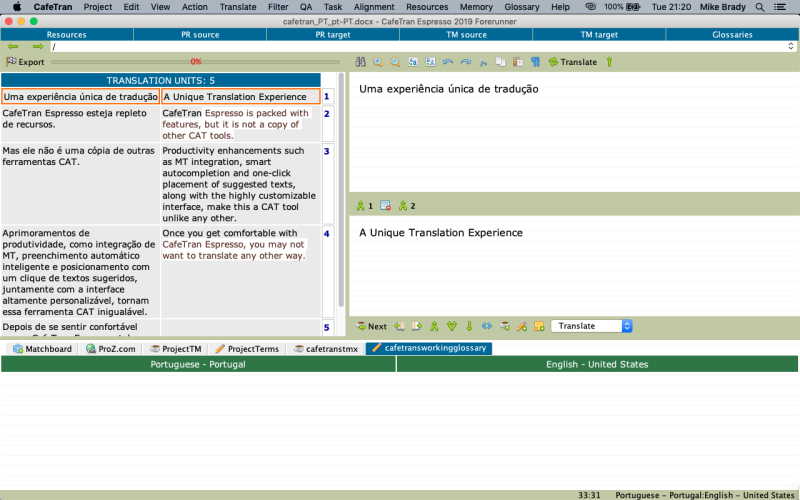Click the undo arrow icon
This screenshot has width=800, height=500.
point(448,62)
